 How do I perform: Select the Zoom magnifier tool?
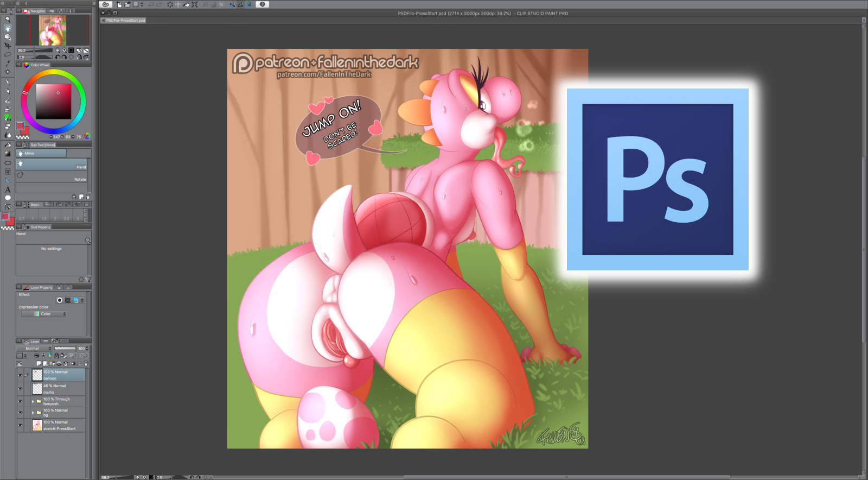8,20
